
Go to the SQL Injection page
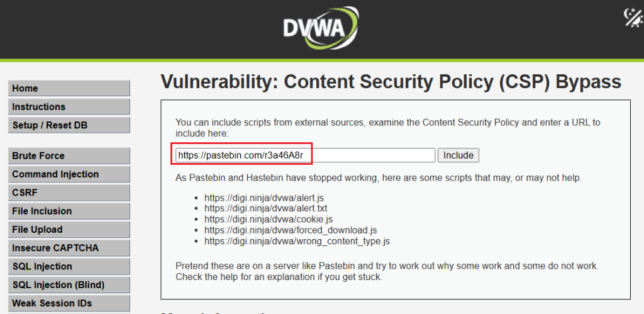69,267
